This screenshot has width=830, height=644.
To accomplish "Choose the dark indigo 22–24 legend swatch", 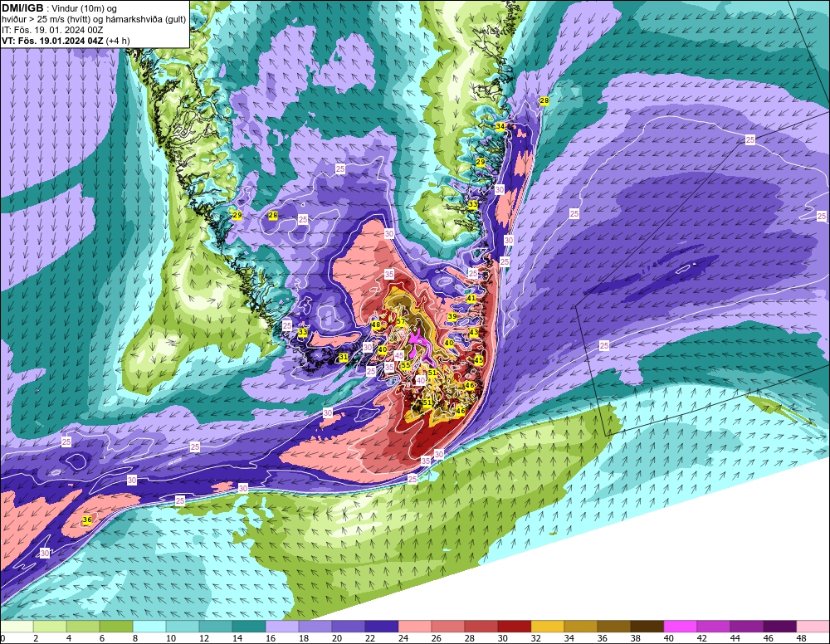I will 382,627.
